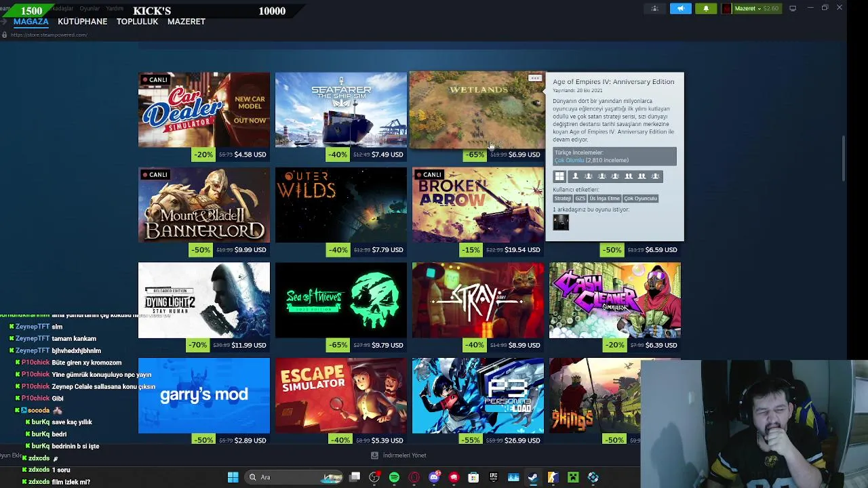Open the Wetlands Age of Empires IV card

pos(477,110)
